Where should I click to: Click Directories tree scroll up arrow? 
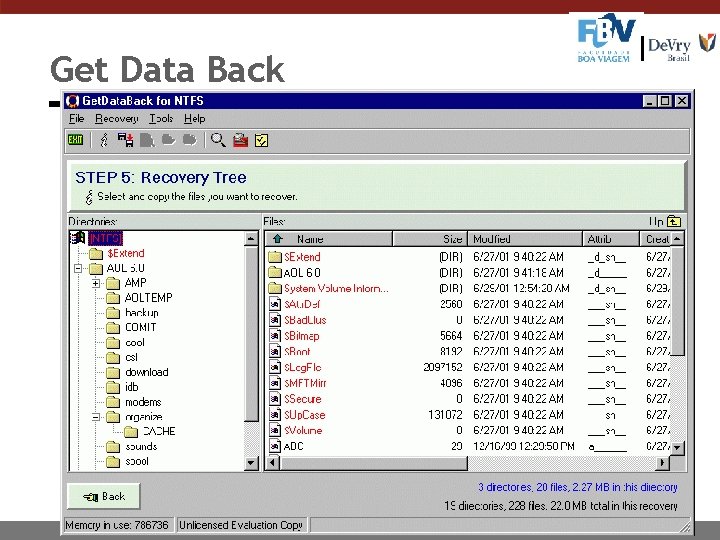tap(251, 239)
